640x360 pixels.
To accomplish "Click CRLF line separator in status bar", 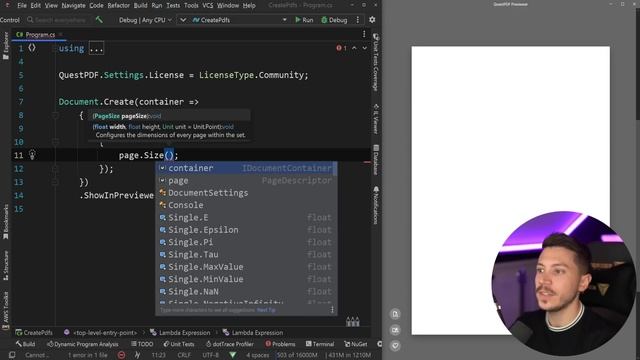I will tap(184, 355).
